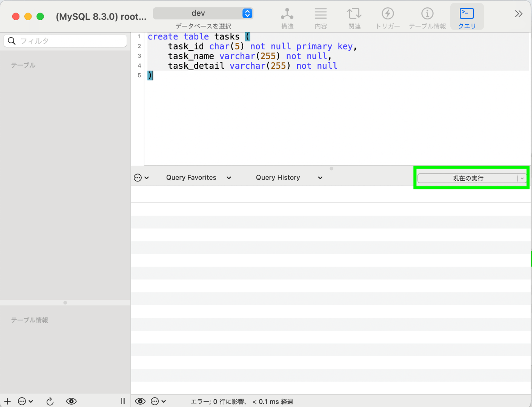Expand the 現在の実行 run options arrow
The image size is (532, 407).
click(x=522, y=178)
